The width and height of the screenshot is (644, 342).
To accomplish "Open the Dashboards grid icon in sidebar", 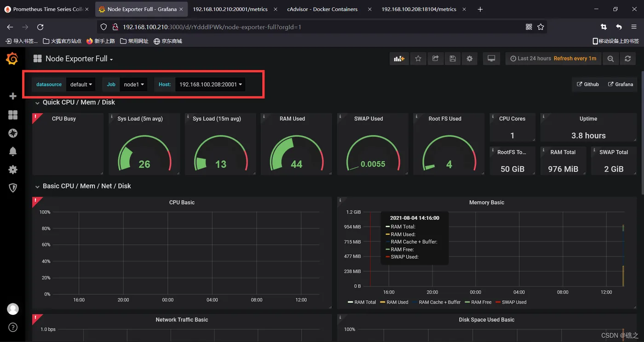I will click(x=13, y=114).
